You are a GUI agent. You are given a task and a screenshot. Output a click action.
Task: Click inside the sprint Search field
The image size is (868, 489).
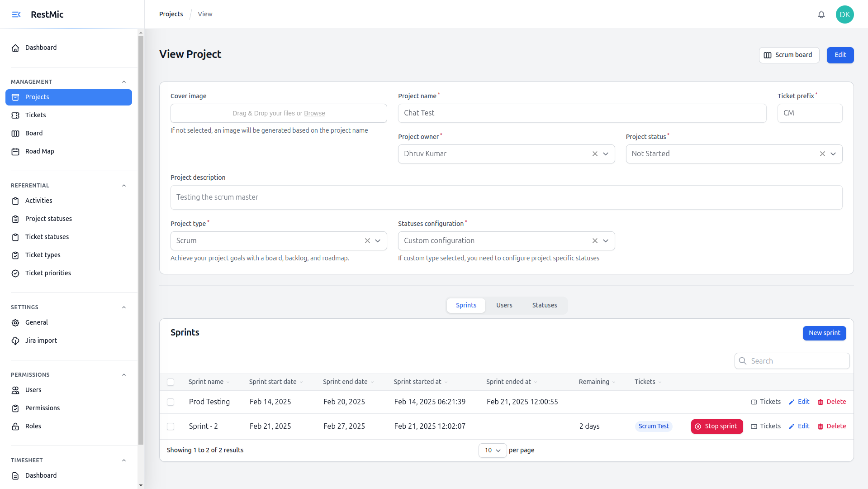[792, 361]
